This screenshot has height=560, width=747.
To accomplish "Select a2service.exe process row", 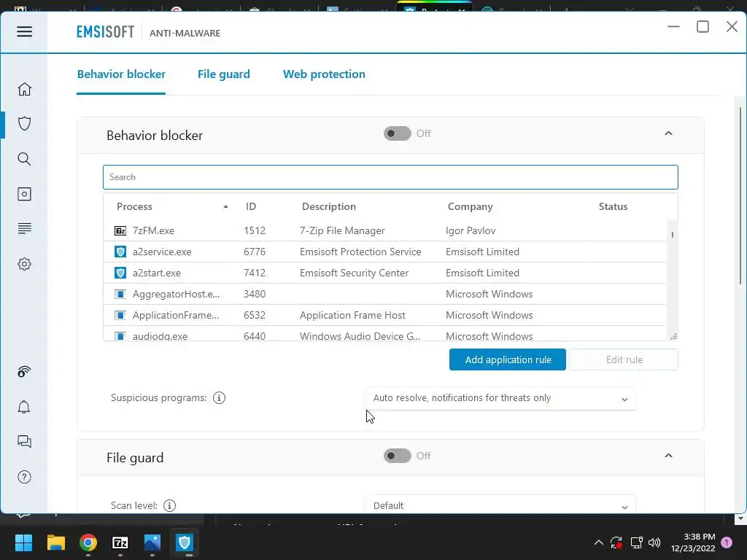I will (384, 252).
